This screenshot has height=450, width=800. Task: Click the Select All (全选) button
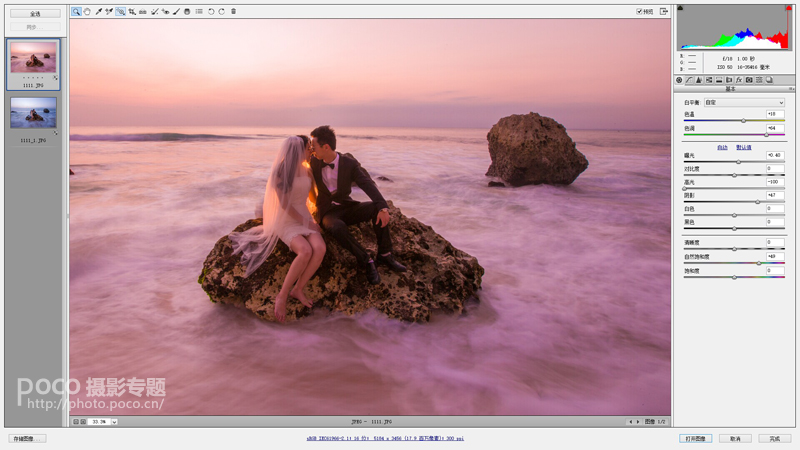pos(35,14)
